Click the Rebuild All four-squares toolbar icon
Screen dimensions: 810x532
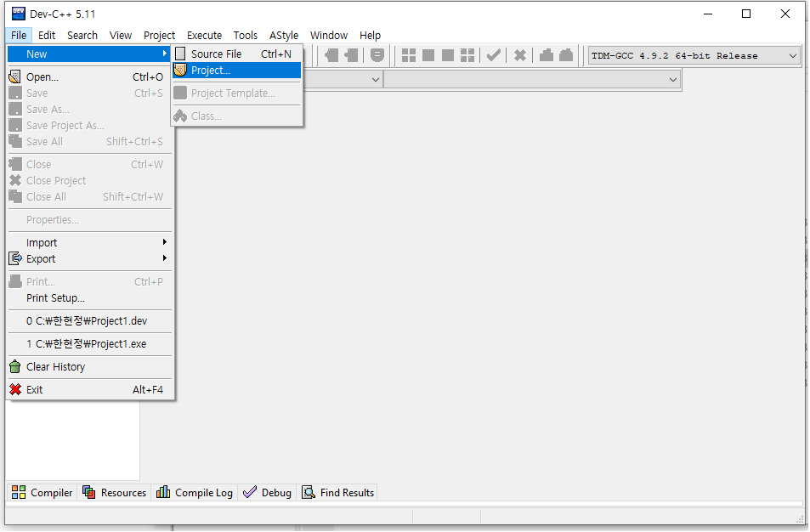tap(467, 55)
